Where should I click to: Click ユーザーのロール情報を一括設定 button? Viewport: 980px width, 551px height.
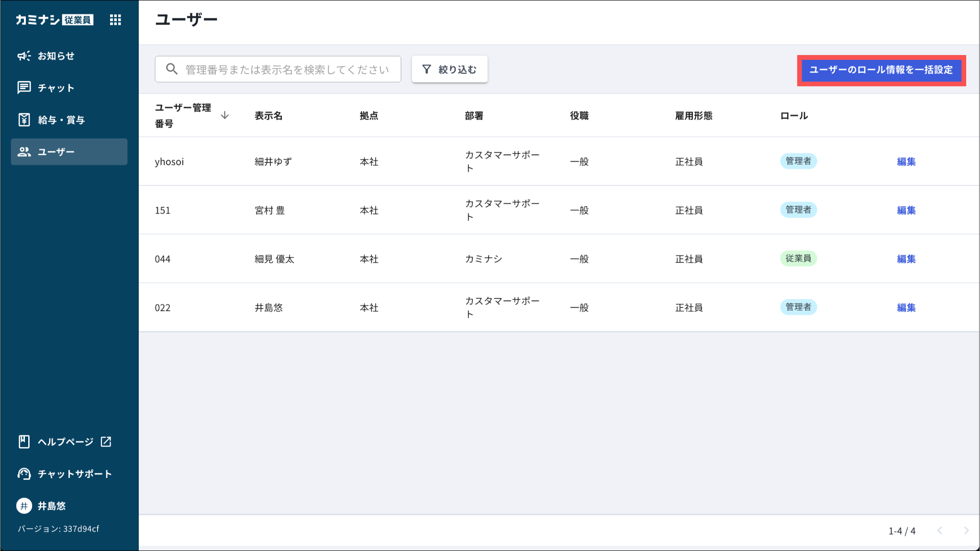tap(881, 70)
